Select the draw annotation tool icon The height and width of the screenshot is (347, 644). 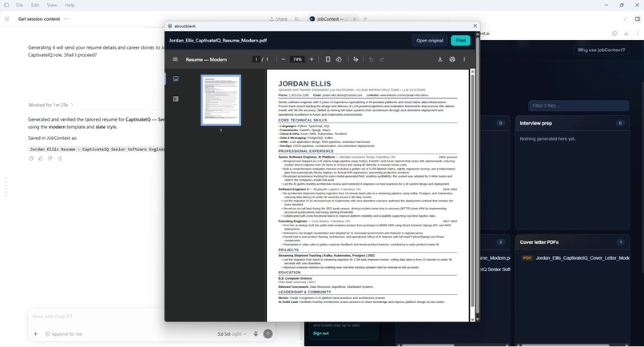[356, 59]
